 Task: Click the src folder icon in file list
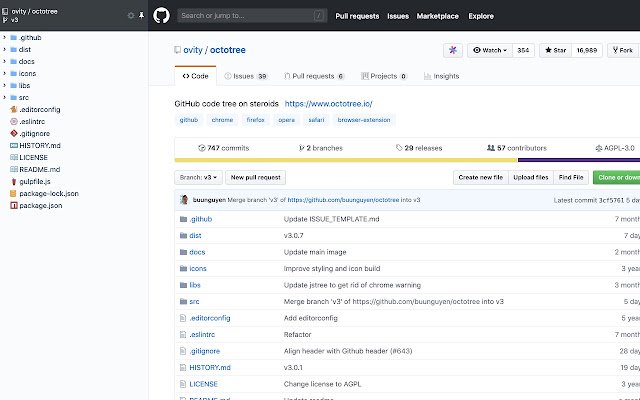pyautogui.click(x=183, y=301)
